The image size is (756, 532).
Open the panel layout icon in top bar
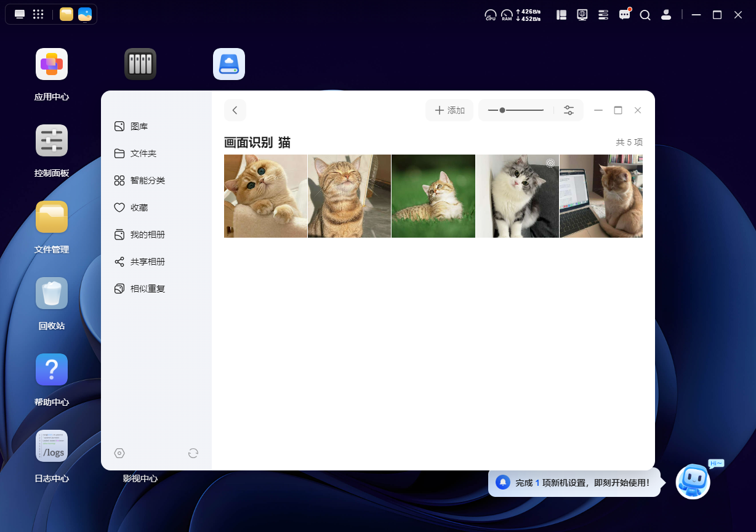pos(561,15)
